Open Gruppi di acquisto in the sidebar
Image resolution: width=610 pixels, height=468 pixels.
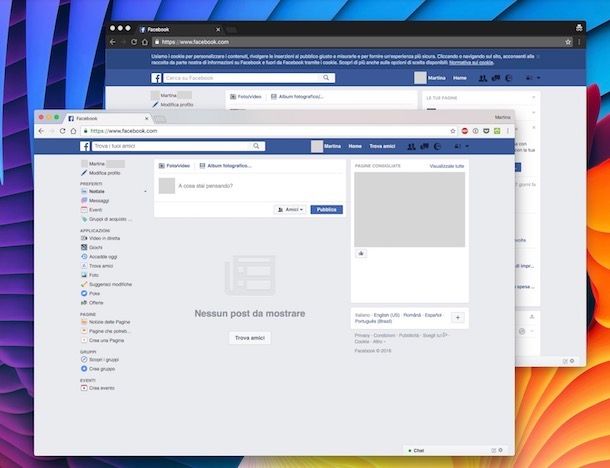106,219
